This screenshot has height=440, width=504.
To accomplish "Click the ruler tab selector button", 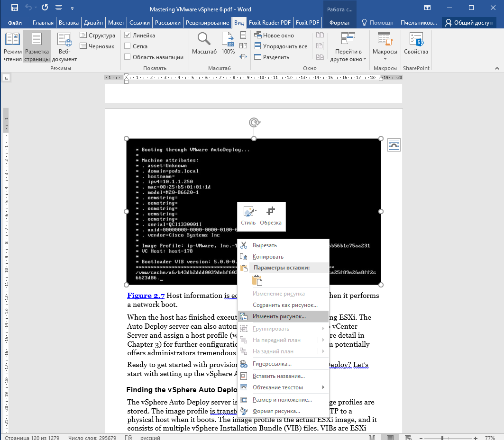I will click(x=7, y=78).
